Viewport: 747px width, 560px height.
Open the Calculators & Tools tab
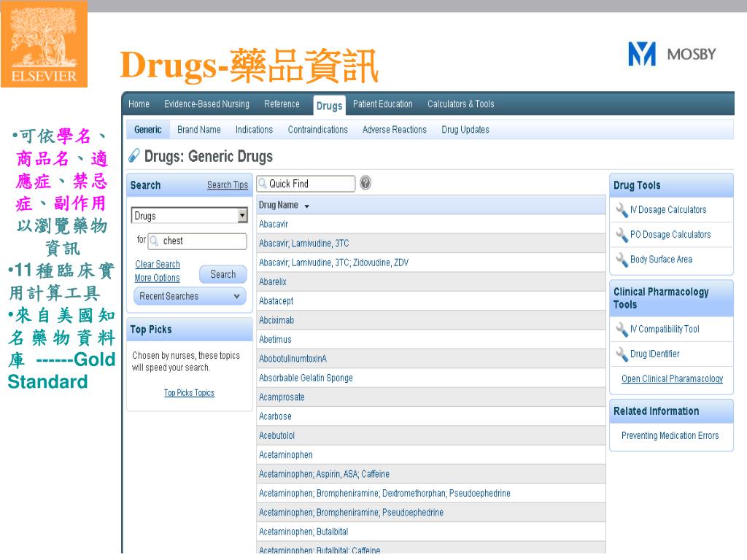coord(461,104)
